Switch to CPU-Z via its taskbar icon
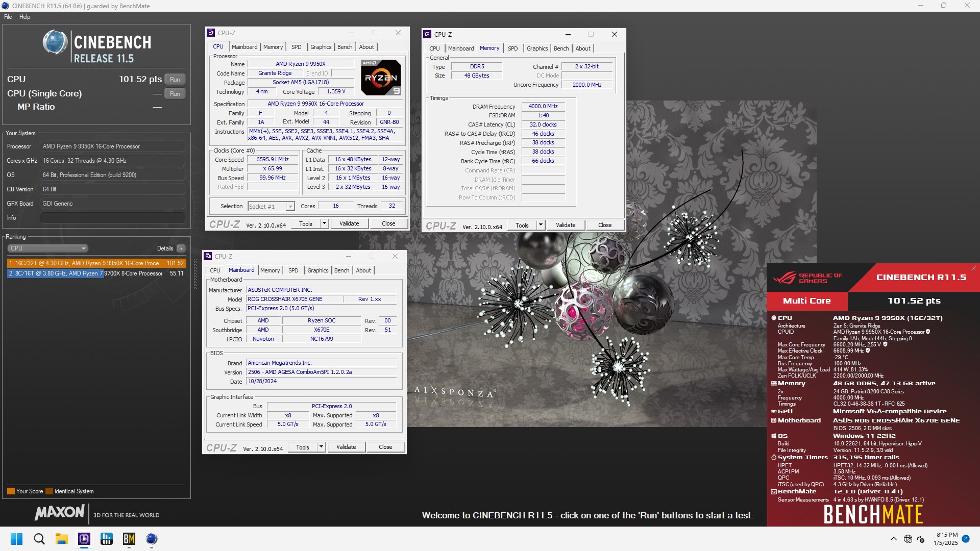This screenshot has width=980, height=551. (84, 539)
